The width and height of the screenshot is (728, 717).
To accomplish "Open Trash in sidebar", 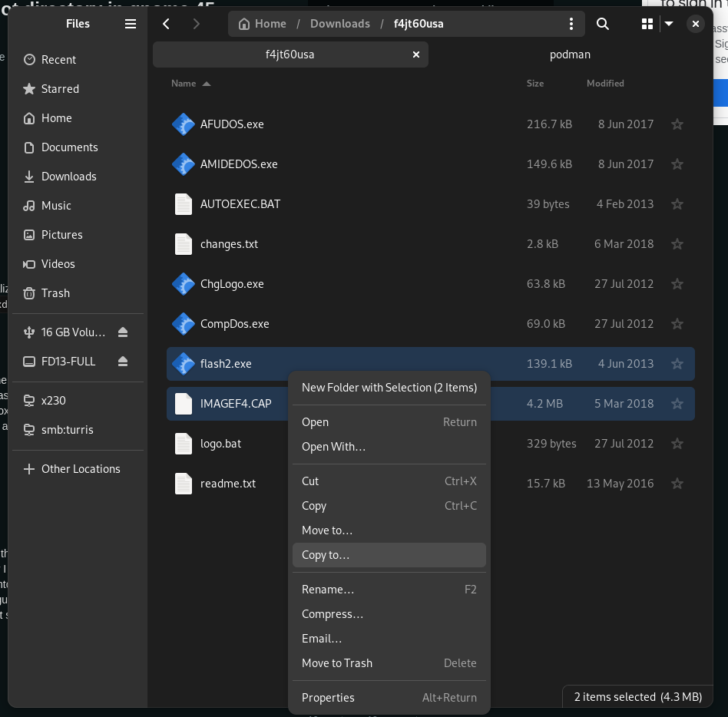I will pyautogui.click(x=78, y=294).
